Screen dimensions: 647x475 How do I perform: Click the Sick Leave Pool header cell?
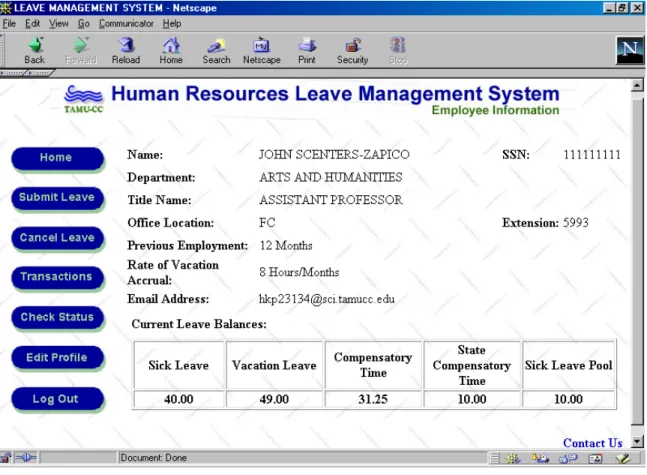pyautogui.click(x=568, y=365)
